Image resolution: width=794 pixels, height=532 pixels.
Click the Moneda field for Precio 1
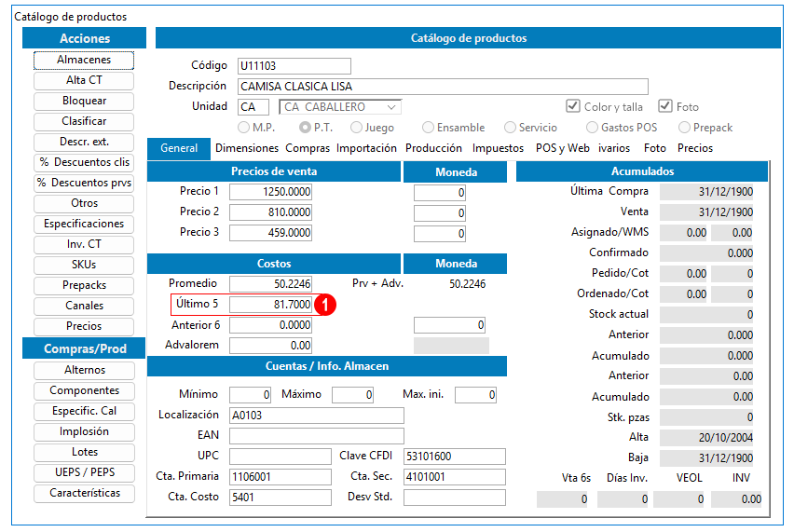click(x=440, y=192)
